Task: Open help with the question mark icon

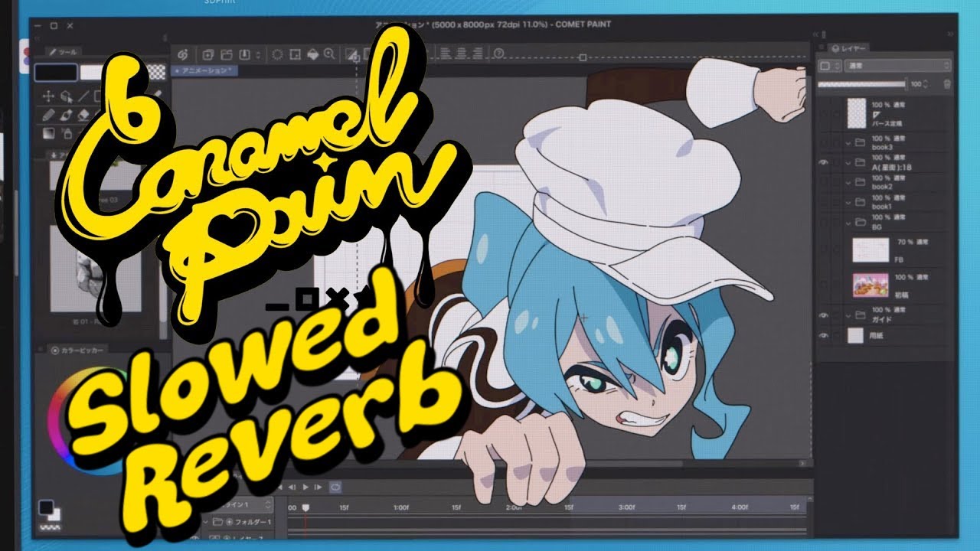Action: tap(499, 54)
